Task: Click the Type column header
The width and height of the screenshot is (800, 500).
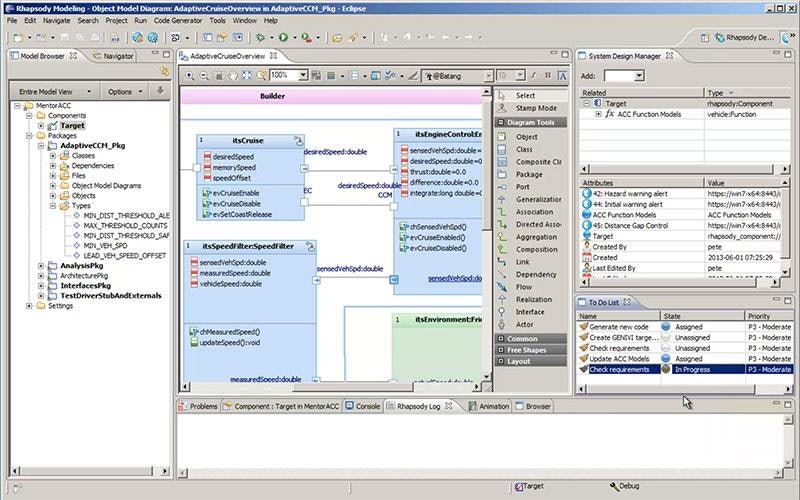Action: tap(746, 93)
